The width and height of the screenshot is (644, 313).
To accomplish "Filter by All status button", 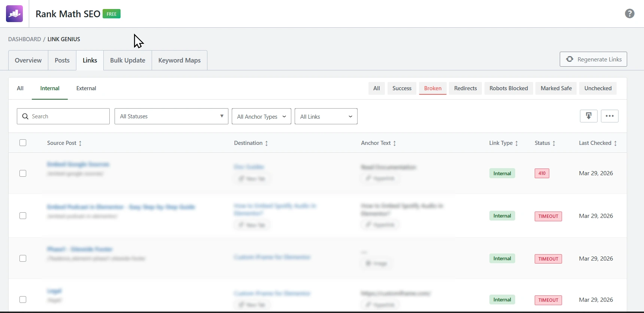I will coord(377,88).
